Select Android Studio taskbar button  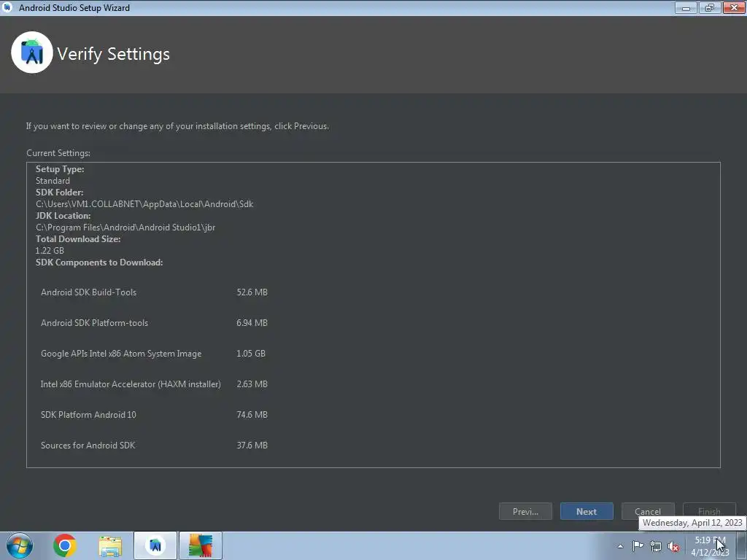tap(155, 545)
